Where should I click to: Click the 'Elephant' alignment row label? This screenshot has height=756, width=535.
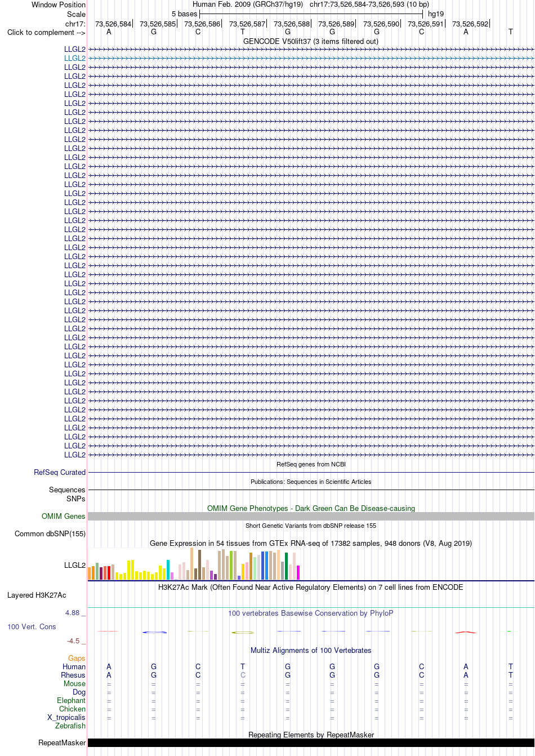72,700
